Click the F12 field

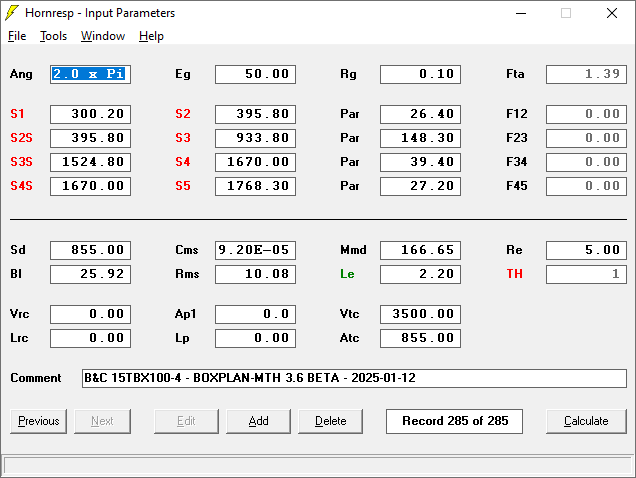point(586,114)
